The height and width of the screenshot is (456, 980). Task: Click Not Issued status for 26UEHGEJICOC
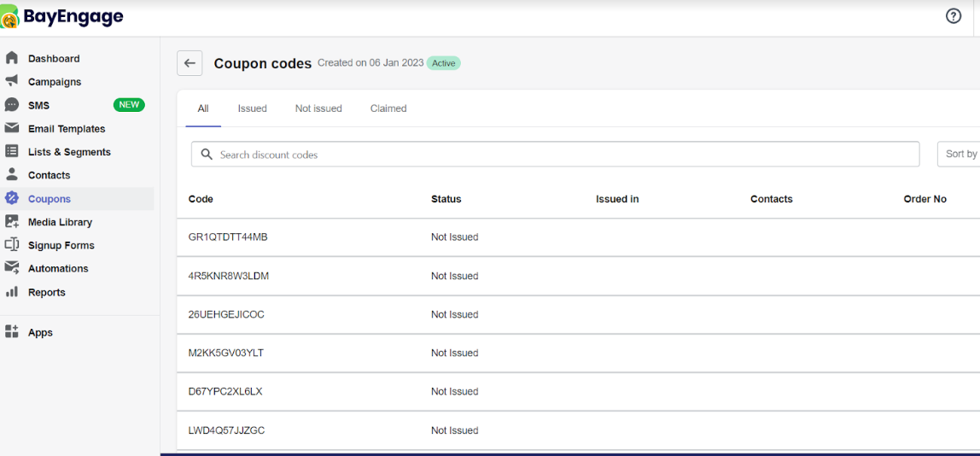point(454,314)
